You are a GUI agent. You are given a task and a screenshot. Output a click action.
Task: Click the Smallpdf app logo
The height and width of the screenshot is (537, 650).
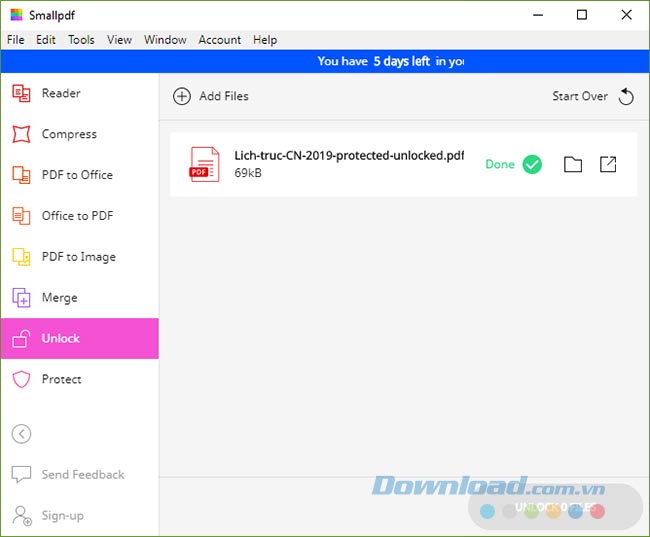(x=17, y=15)
